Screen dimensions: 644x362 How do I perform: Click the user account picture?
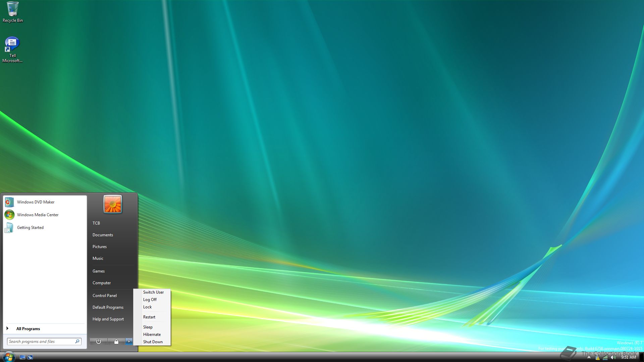coord(113,204)
